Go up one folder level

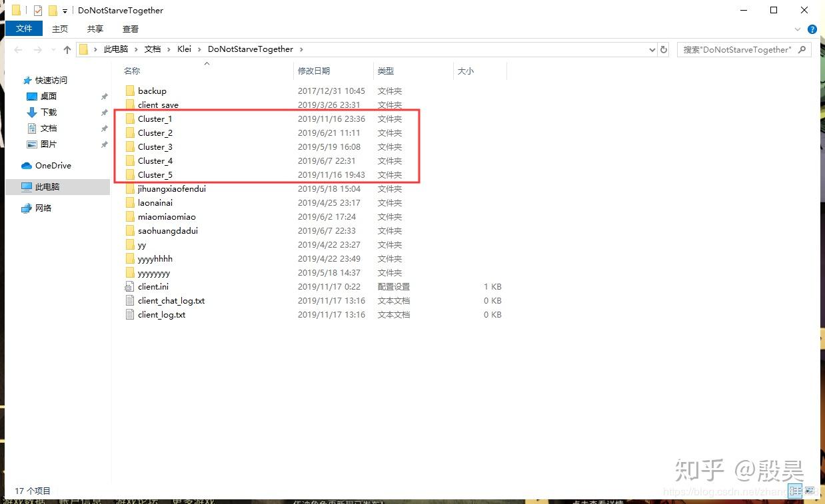coord(67,50)
